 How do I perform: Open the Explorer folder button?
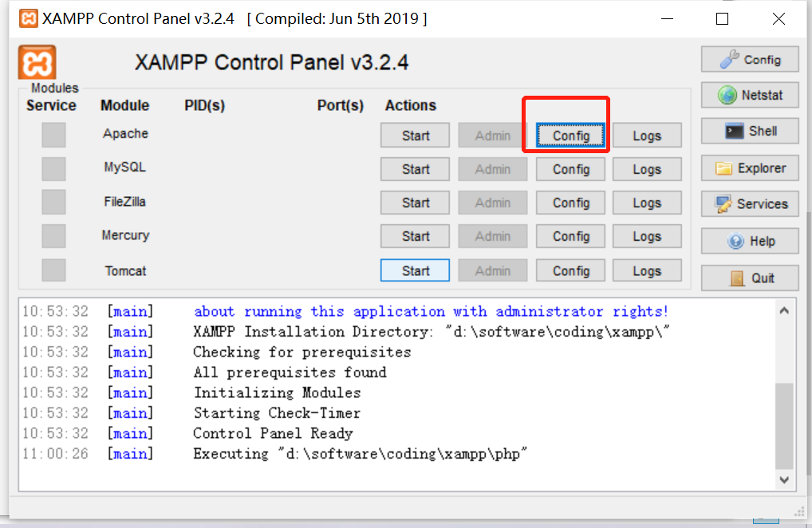click(750, 168)
